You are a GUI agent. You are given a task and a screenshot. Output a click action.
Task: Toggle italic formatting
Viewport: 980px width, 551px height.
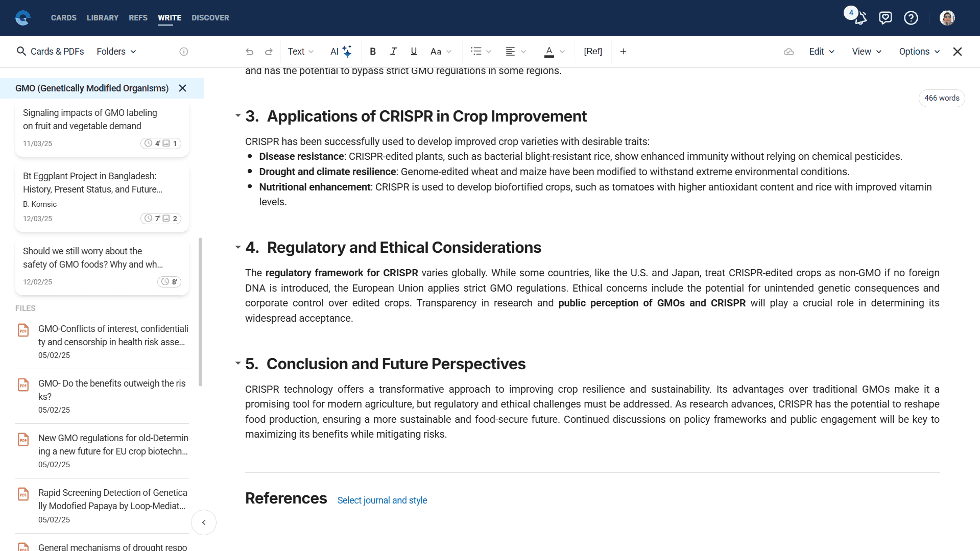pos(393,52)
